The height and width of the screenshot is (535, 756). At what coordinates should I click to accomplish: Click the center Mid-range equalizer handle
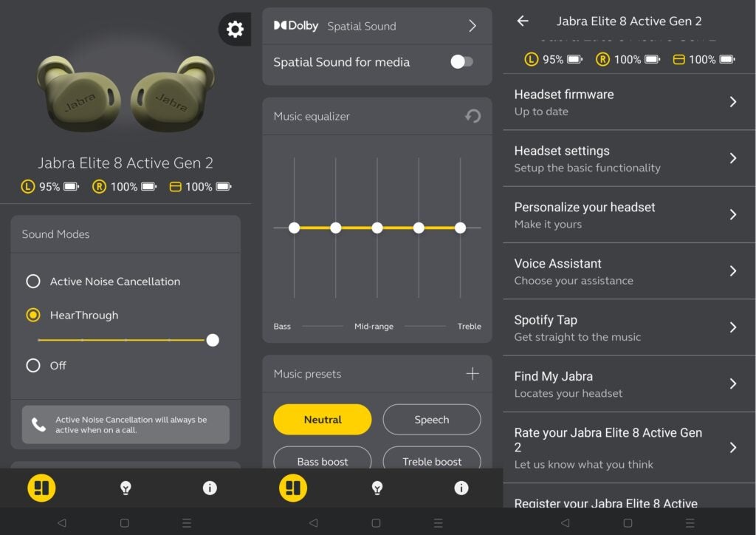click(x=377, y=228)
